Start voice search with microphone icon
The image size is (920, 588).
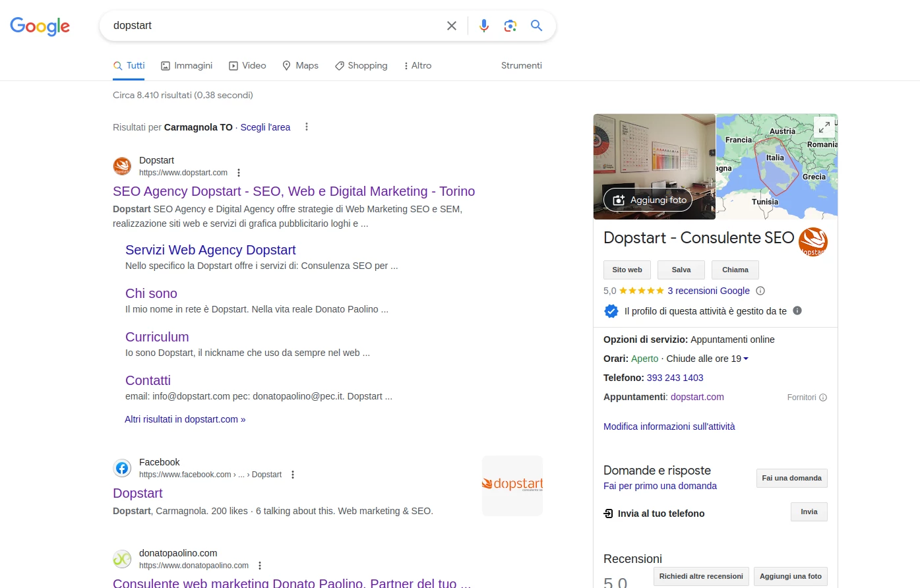pos(484,26)
